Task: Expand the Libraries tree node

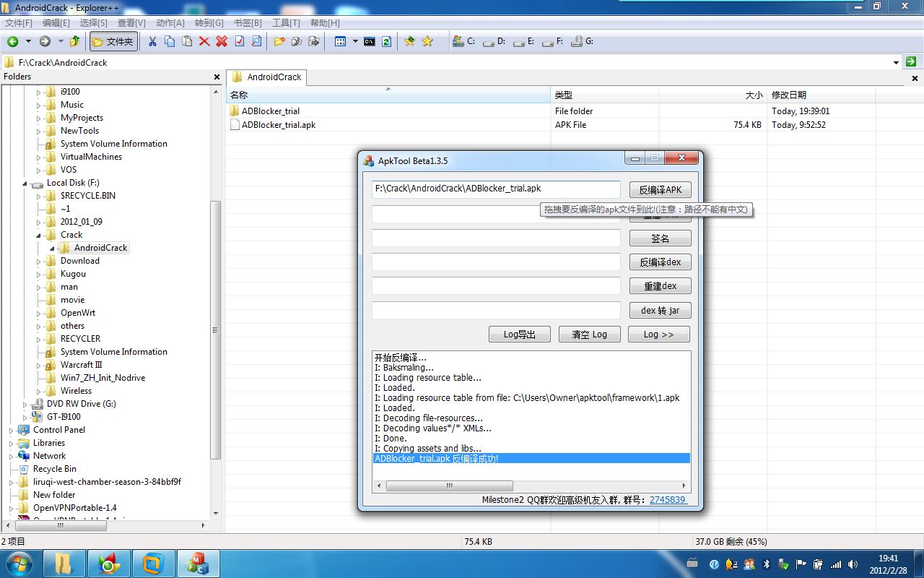Action: point(12,443)
